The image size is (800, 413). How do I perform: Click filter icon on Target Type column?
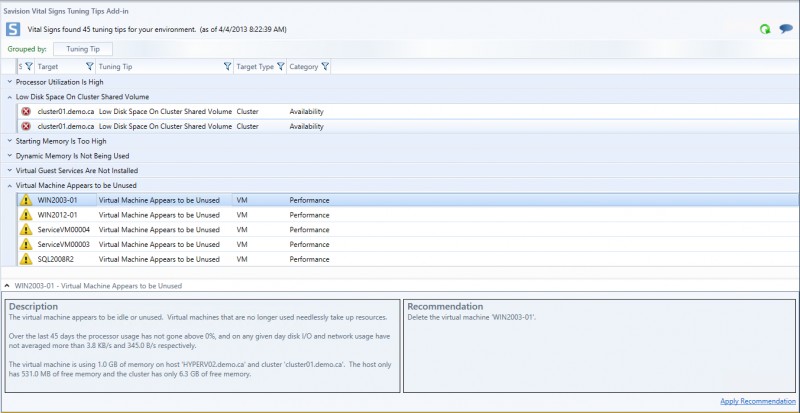click(281, 66)
